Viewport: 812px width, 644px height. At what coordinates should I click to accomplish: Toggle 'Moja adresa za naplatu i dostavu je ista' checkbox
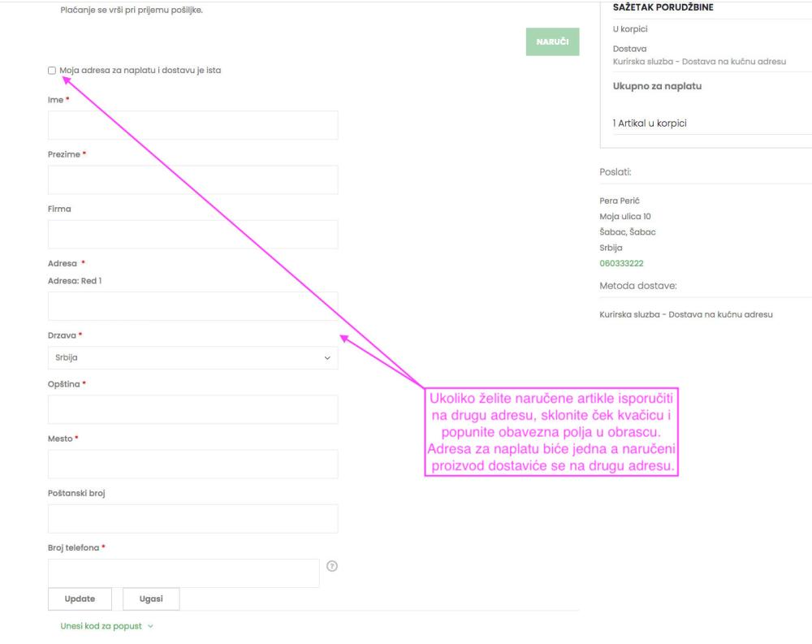click(x=52, y=71)
